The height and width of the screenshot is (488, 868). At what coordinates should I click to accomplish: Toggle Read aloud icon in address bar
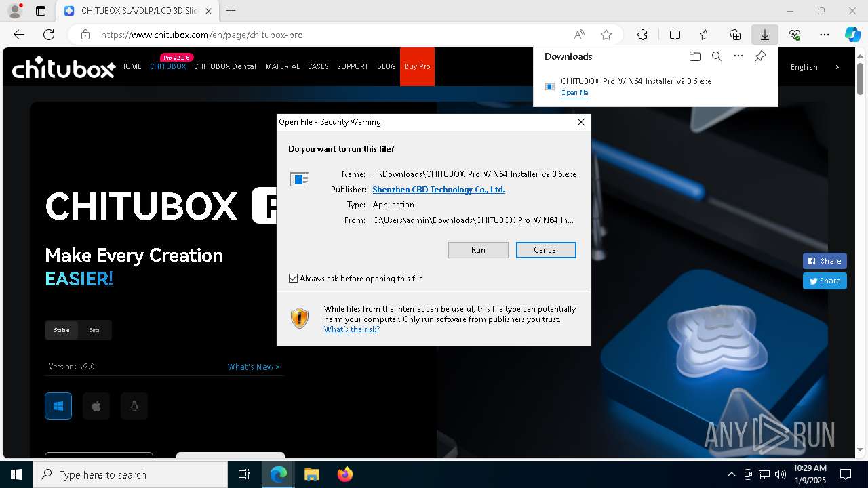point(579,35)
